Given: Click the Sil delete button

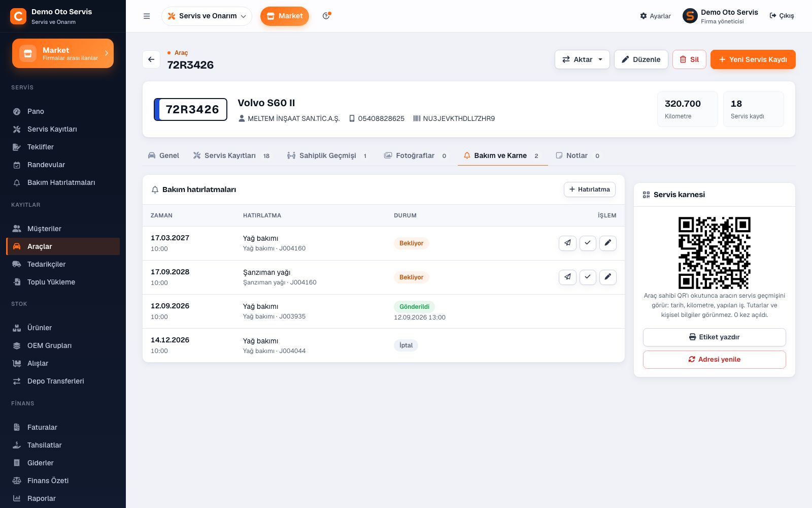Looking at the screenshot, I should (x=689, y=59).
